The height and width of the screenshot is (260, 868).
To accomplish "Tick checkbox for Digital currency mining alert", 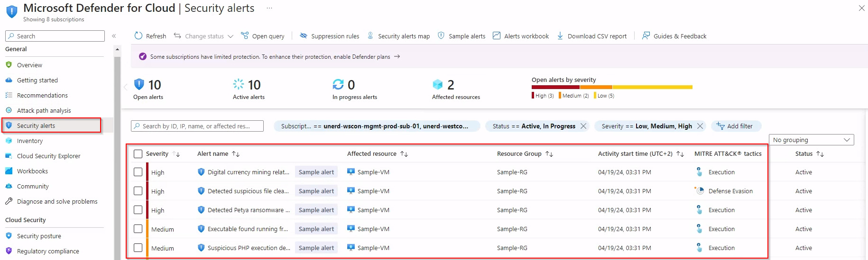I will click(138, 172).
